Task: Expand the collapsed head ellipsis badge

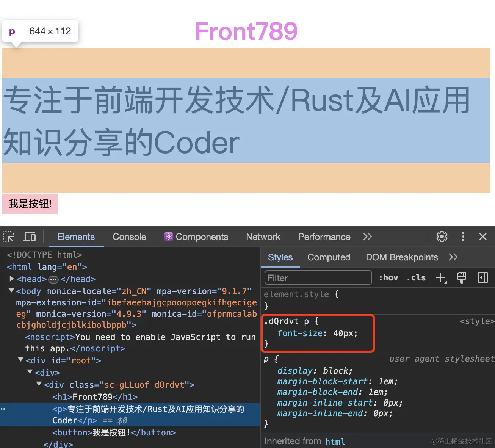Action: pyautogui.click(x=53, y=280)
